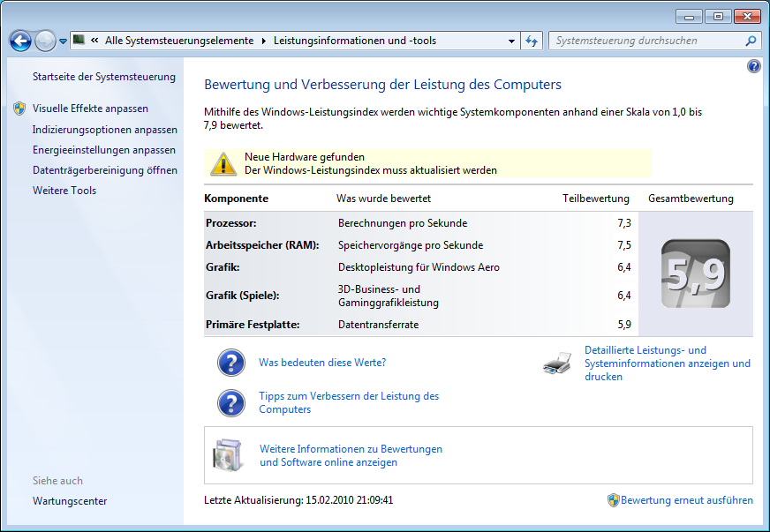The width and height of the screenshot is (770, 532).
Task: Click the blue help question mark icon
Action: 753,66
